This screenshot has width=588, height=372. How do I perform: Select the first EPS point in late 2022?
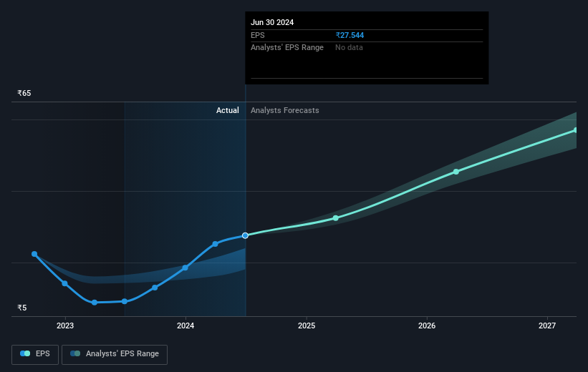[34, 254]
